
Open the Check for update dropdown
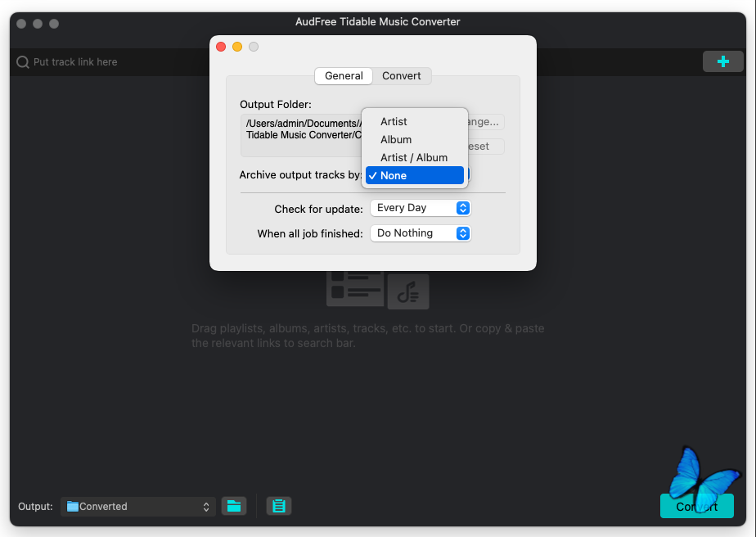(421, 208)
